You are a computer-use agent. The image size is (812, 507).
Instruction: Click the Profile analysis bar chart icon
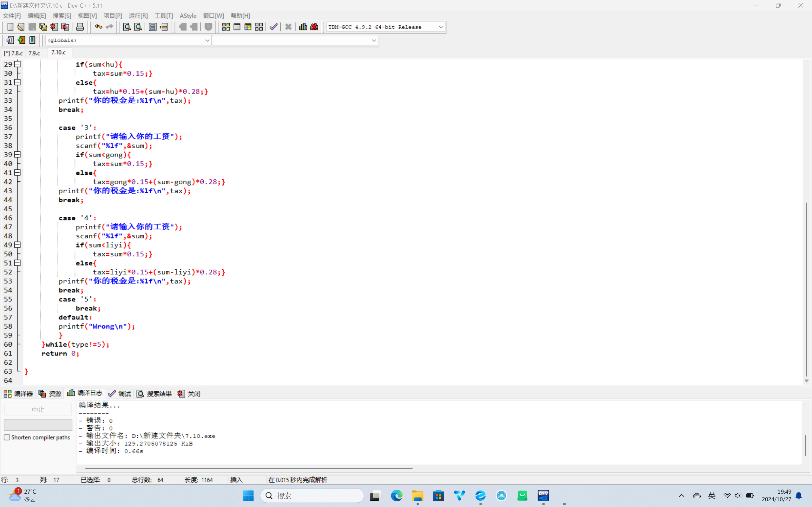303,27
